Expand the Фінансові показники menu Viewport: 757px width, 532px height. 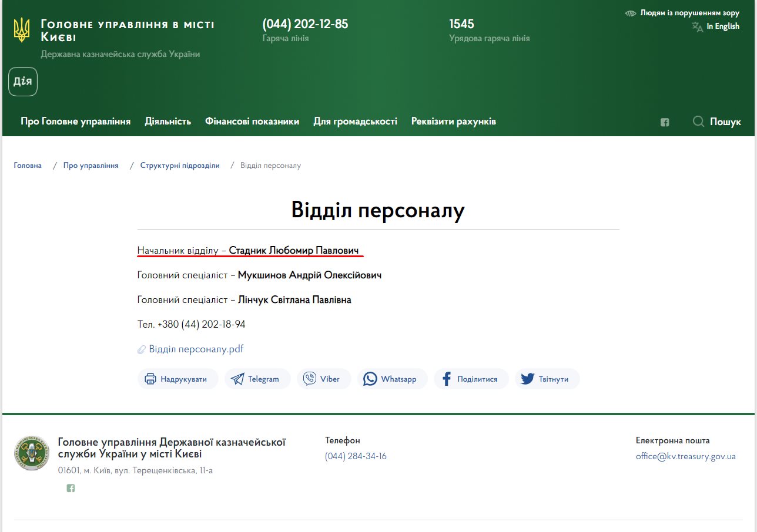[252, 122]
